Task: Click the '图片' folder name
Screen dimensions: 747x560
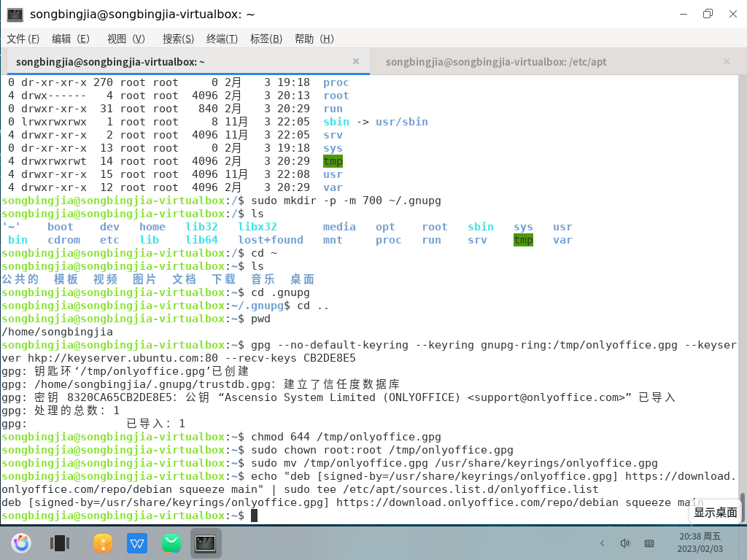Action: tap(144, 279)
